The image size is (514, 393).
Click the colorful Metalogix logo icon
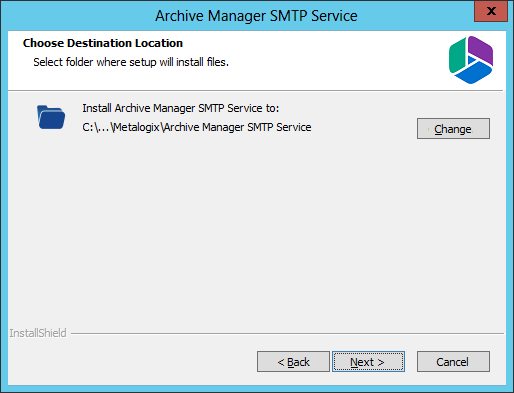coord(471,60)
